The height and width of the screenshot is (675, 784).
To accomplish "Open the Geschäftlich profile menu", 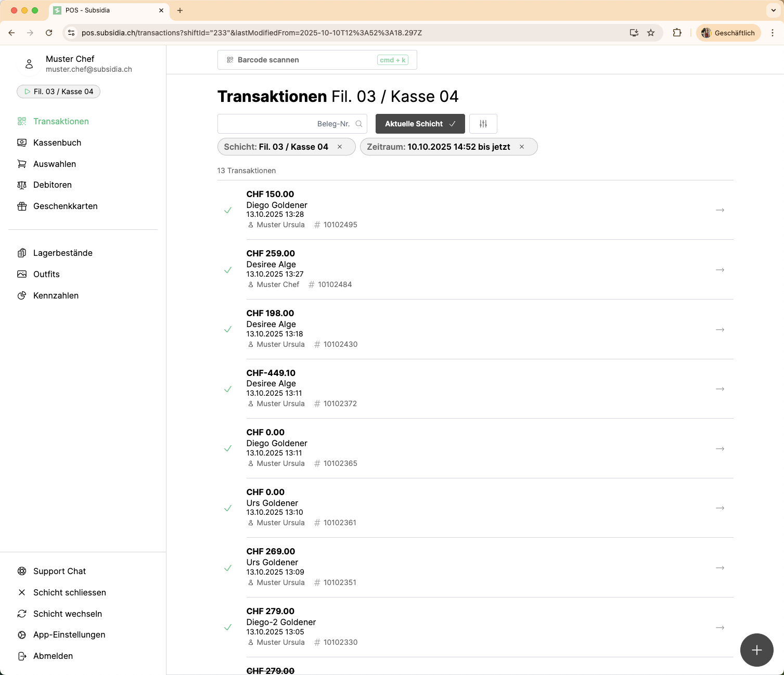I will tap(728, 33).
